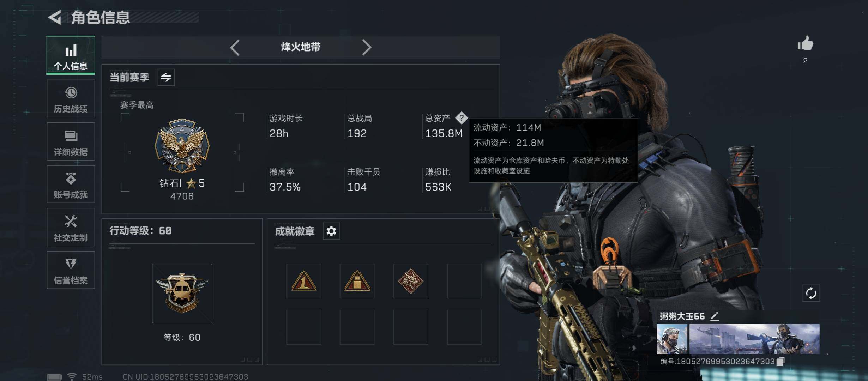The image size is (868, 381).
Task: Select the first achievement badge numbered 1
Action: [x=303, y=281]
